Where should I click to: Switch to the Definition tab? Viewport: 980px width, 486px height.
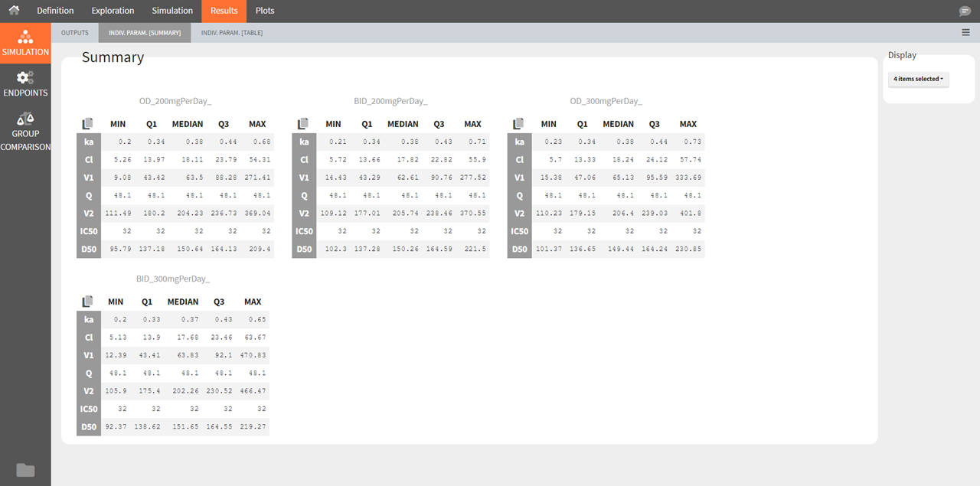(x=55, y=11)
